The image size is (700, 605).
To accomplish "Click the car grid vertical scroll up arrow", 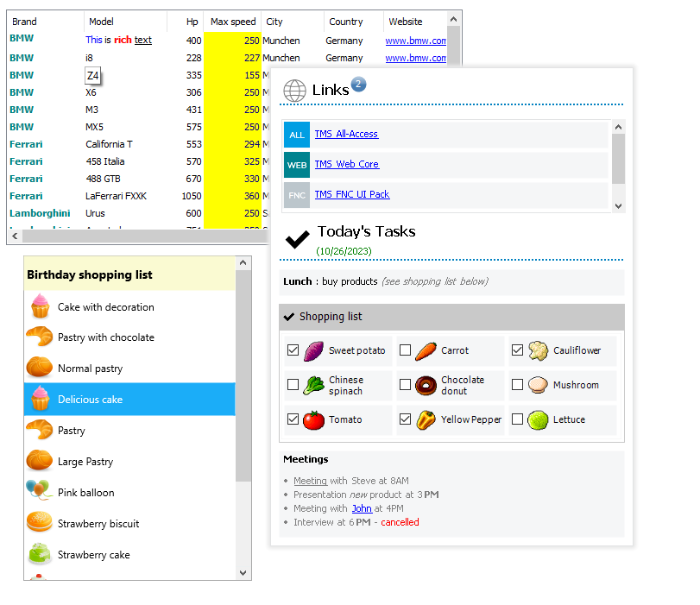I will click(x=453, y=19).
